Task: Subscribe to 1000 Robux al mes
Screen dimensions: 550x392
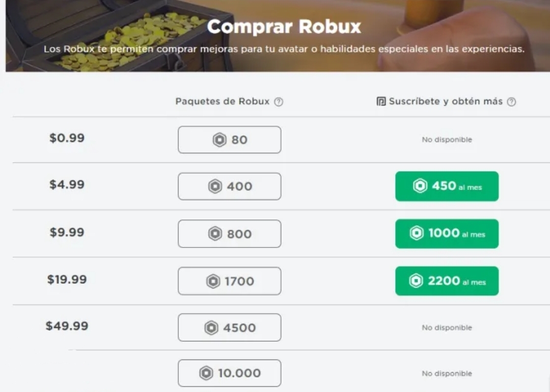Action: pyautogui.click(x=447, y=234)
